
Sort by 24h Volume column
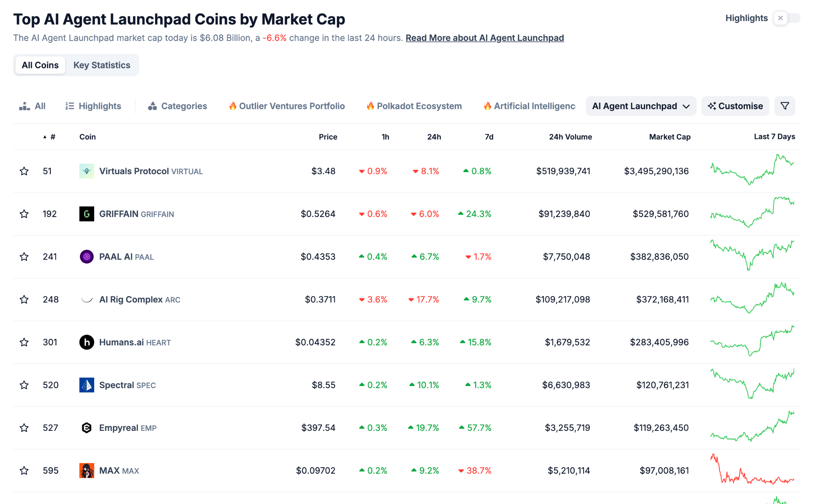coord(570,137)
